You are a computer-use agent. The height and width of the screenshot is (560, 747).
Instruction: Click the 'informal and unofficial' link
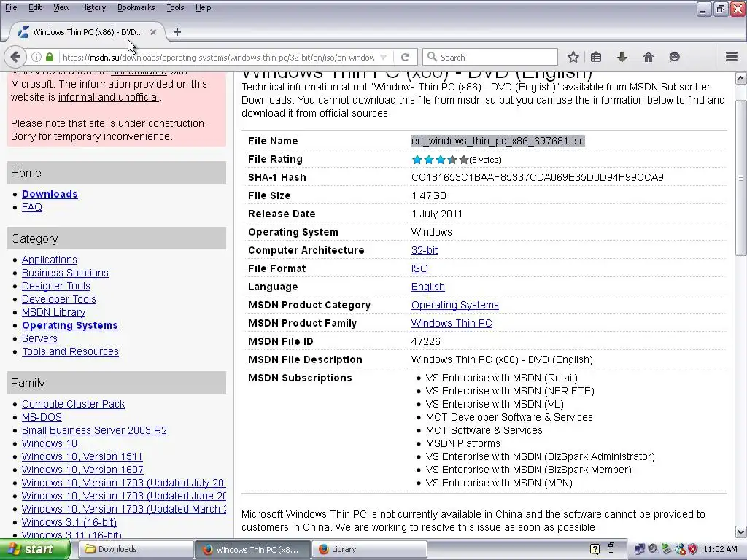pyautogui.click(x=109, y=97)
